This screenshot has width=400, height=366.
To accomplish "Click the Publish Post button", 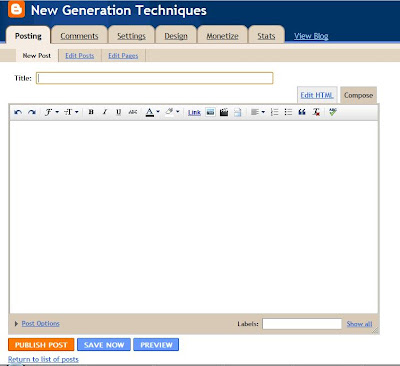I will tap(41, 345).
